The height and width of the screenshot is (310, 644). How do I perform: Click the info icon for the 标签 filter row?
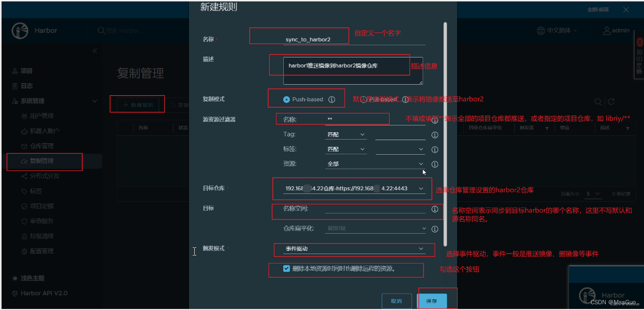[435, 150]
